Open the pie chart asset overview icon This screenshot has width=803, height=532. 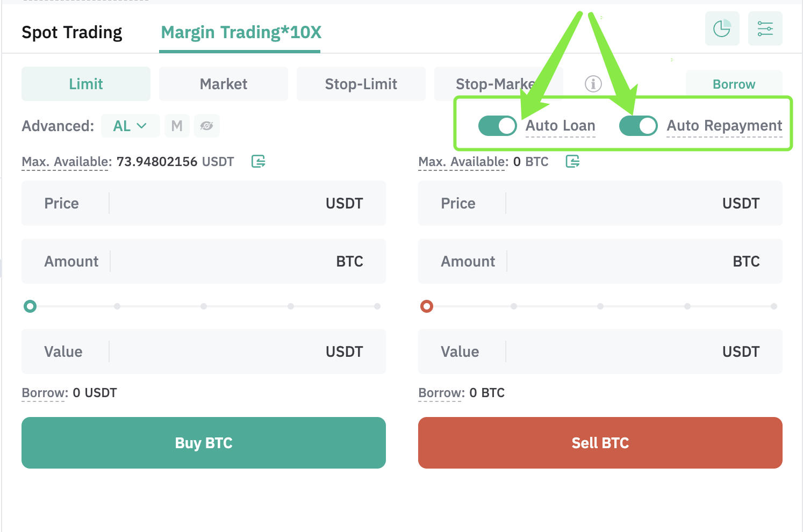(x=722, y=28)
